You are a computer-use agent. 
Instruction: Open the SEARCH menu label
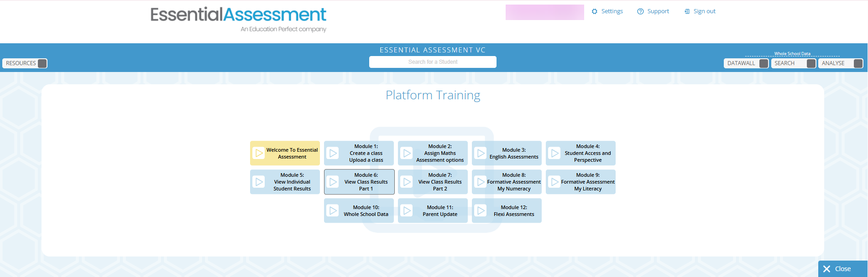pos(784,63)
